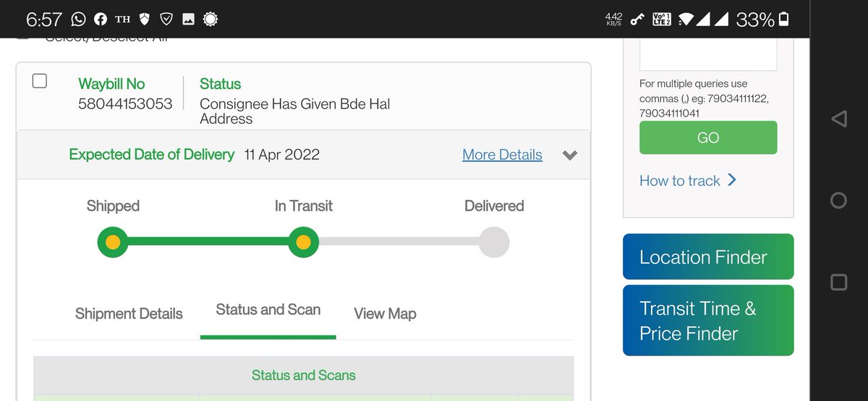Viewport: 868px width, 401px height.
Task: Check the box for waybill 58044153053
Action: (x=40, y=81)
